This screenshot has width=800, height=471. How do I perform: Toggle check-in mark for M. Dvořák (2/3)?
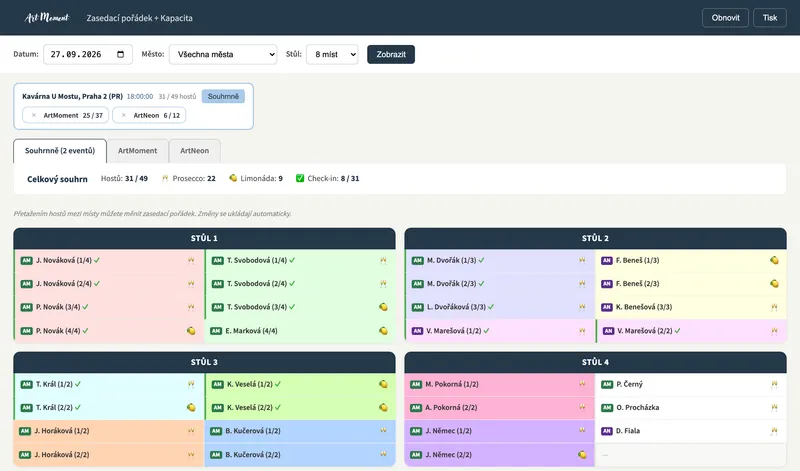click(481, 284)
